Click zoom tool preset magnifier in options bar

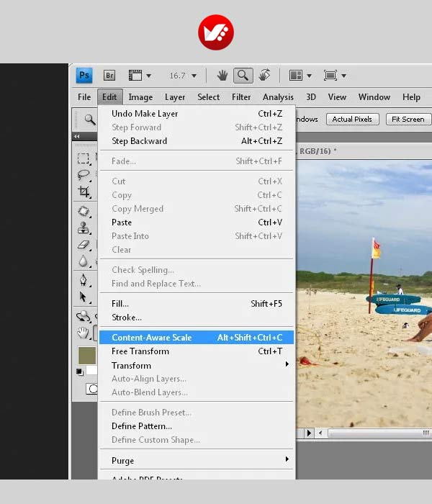[x=90, y=120]
